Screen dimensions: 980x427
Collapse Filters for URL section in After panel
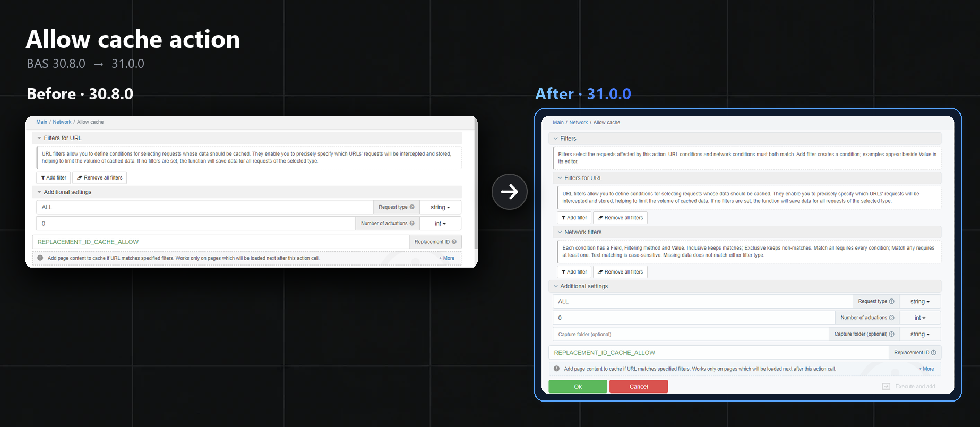coord(747,178)
